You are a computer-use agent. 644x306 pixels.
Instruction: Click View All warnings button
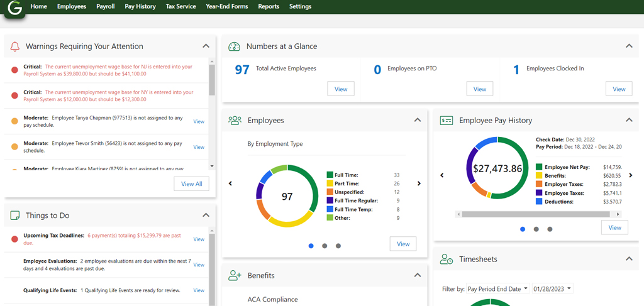click(x=191, y=184)
